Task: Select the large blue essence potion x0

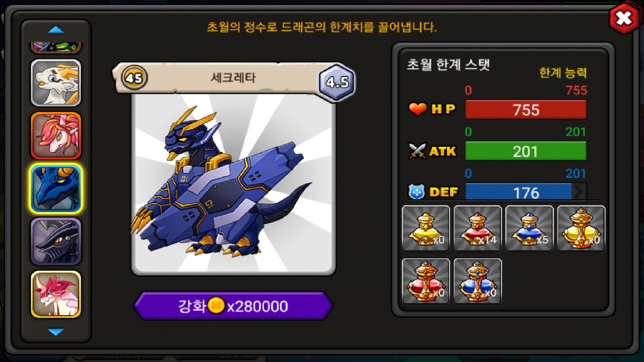Action: pyautogui.click(x=478, y=281)
